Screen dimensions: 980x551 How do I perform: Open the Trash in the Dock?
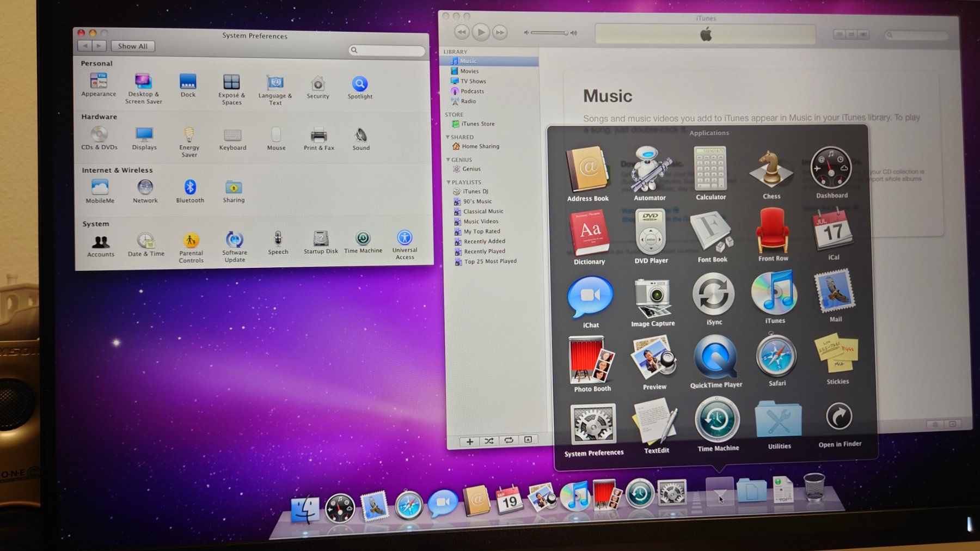coord(814,486)
